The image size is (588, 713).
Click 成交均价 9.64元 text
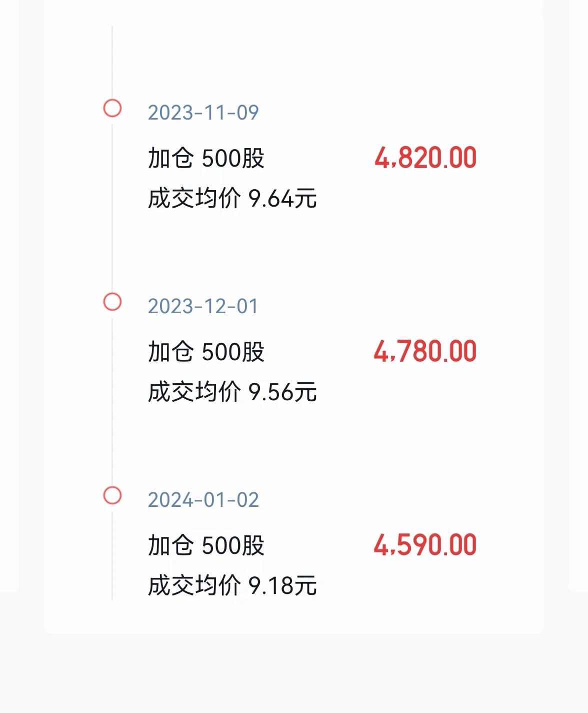232,198
